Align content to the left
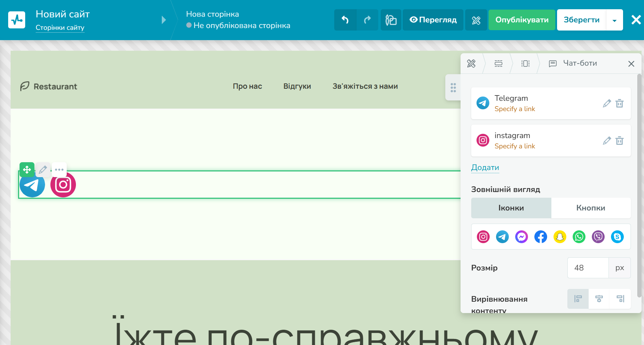Screen dimensions: 644x345 click(x=578, y=299)
